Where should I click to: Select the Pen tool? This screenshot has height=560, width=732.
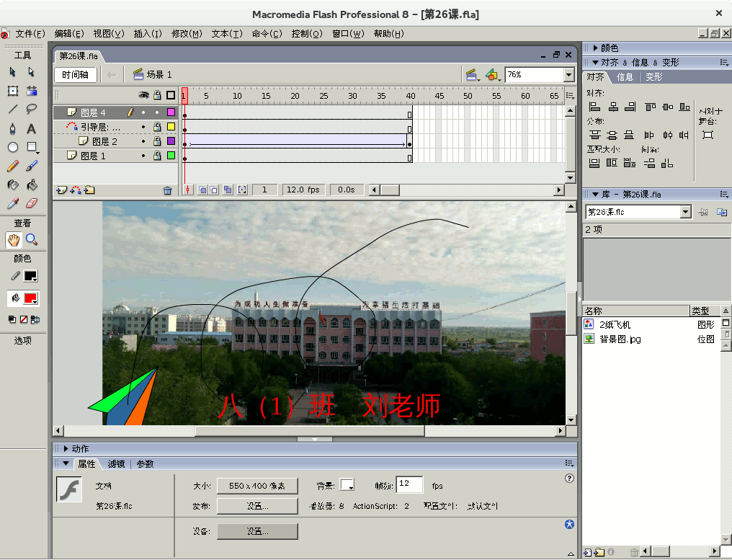click(12, 128)
